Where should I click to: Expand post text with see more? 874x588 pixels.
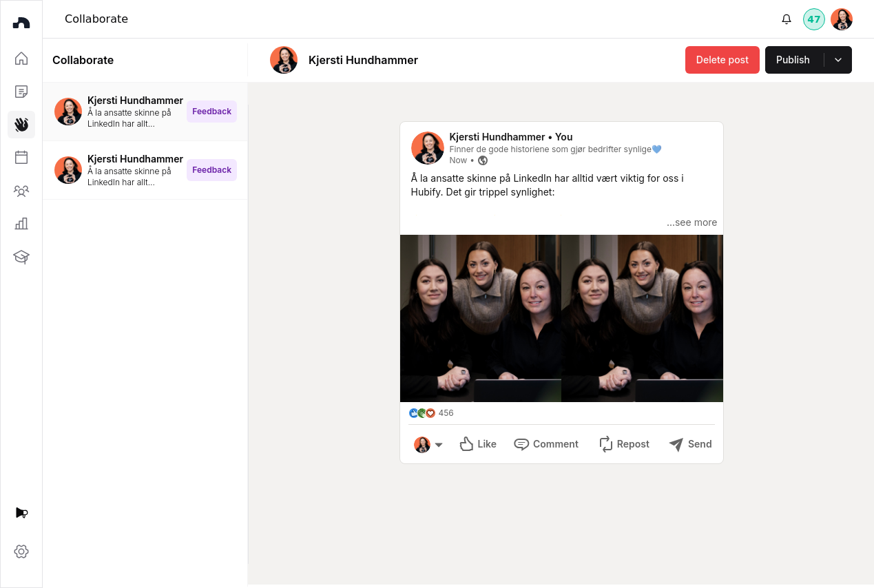pos(691,222)
